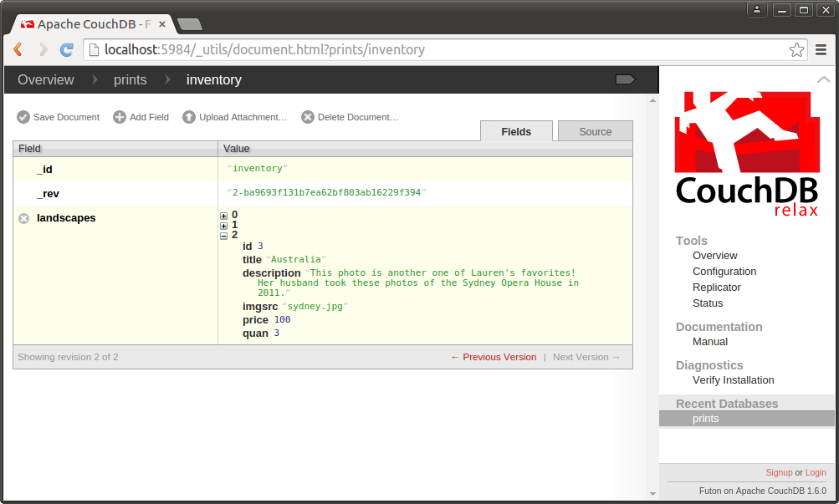Click the id value 3
The height and width of the screenshot is (504, 839).
260,246
